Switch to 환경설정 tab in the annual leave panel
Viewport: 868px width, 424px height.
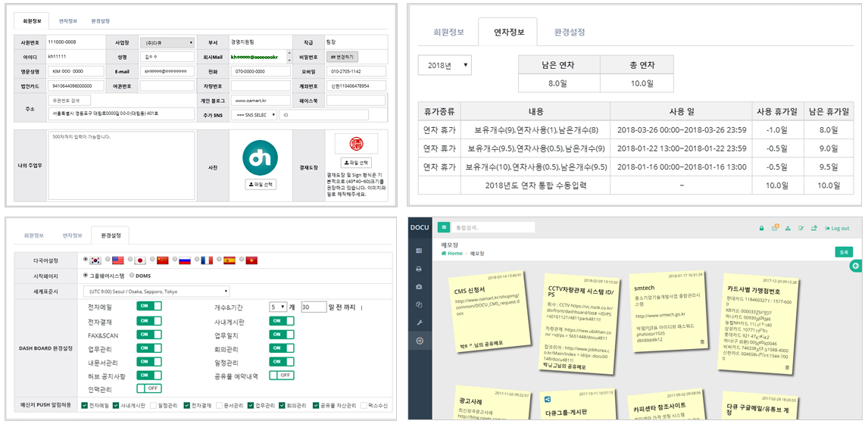tap(570, 32)
